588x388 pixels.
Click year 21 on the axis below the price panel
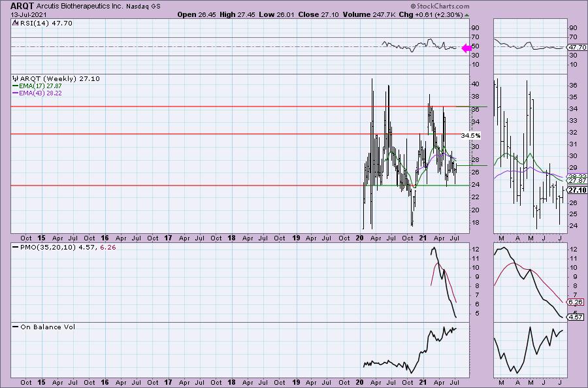click(423, 238)
